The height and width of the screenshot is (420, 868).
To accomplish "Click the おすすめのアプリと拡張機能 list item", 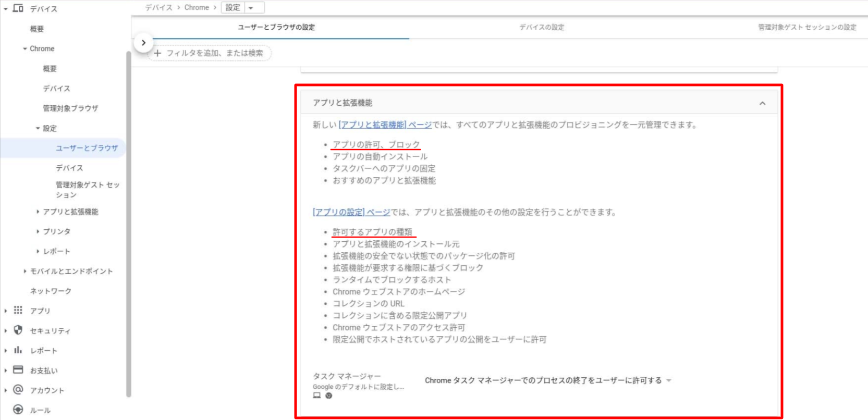I will 384,180.
